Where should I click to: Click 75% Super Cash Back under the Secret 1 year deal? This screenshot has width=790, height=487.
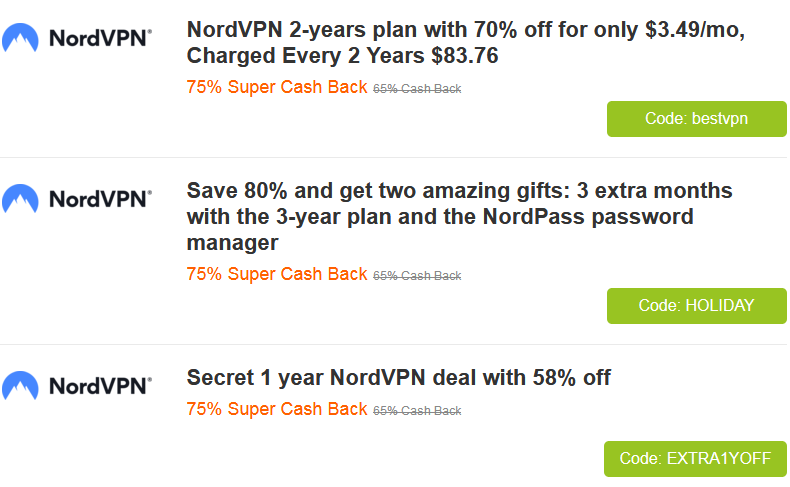pos(277,409)
